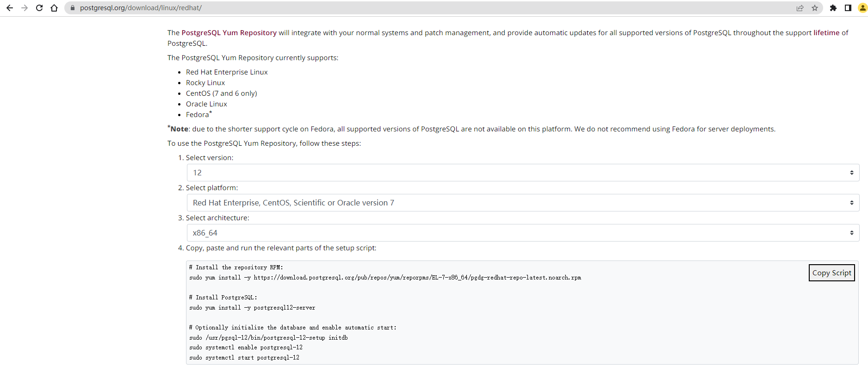Viewport: 868px width, 366px height.
Task: Click the 'Select architecture:' step label
Action: pos(217,218)
